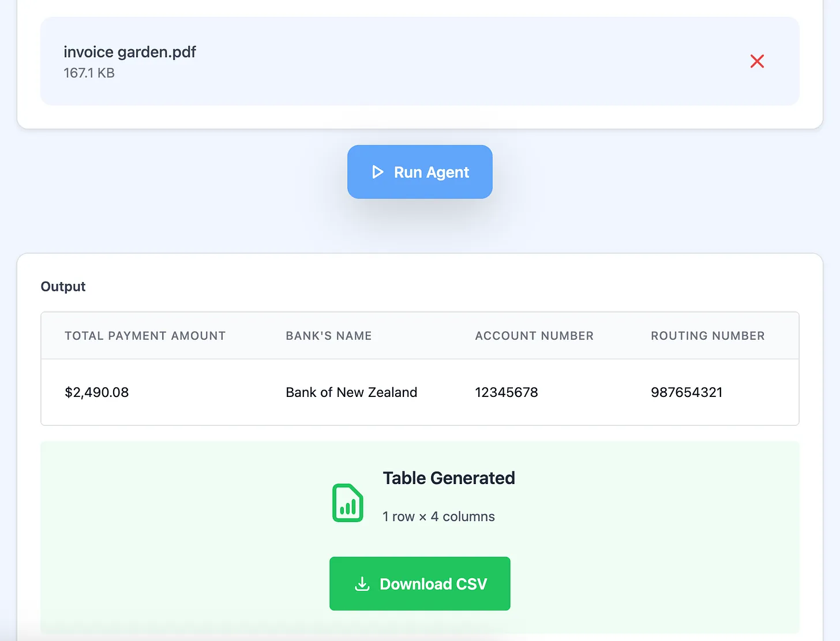Click the Run Agent button label
Screen dimensions: 840x641
tap(431, 173)
